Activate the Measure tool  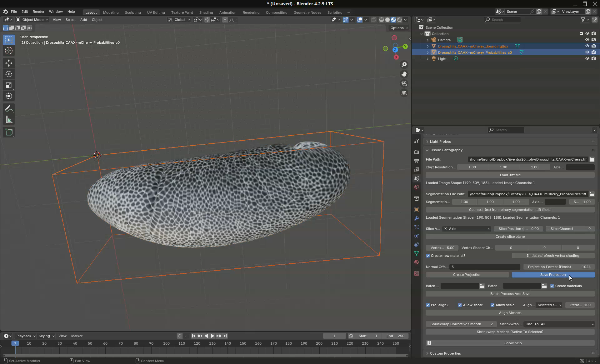click(x=9, y=120)
